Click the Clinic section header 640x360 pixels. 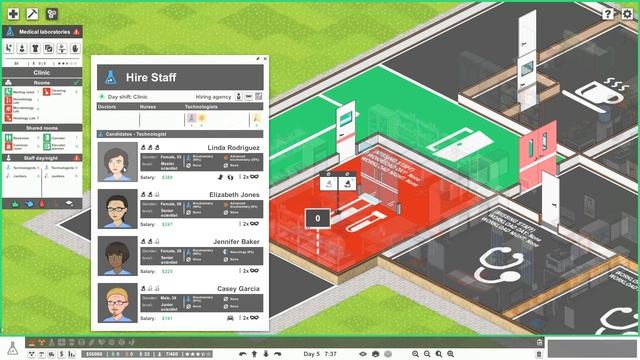pos(42,73)
